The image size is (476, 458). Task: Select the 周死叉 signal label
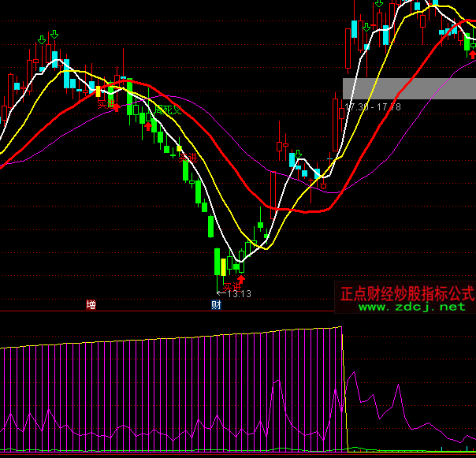(x=167, y=110)
